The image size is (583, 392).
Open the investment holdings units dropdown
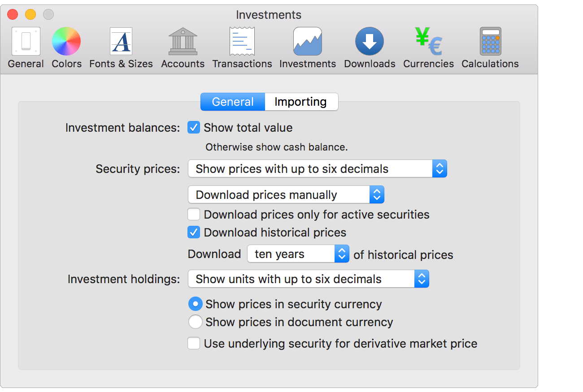coord(422,279)
